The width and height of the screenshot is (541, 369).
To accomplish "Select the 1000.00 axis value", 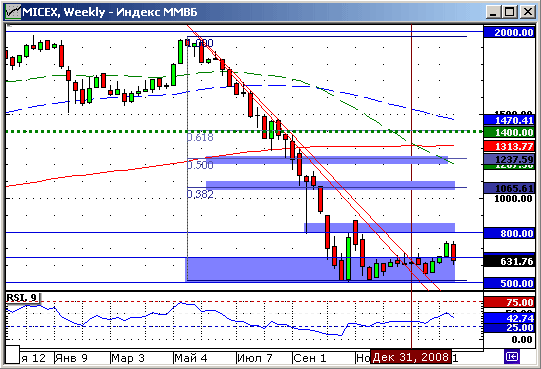I will (x=513, y=199).
